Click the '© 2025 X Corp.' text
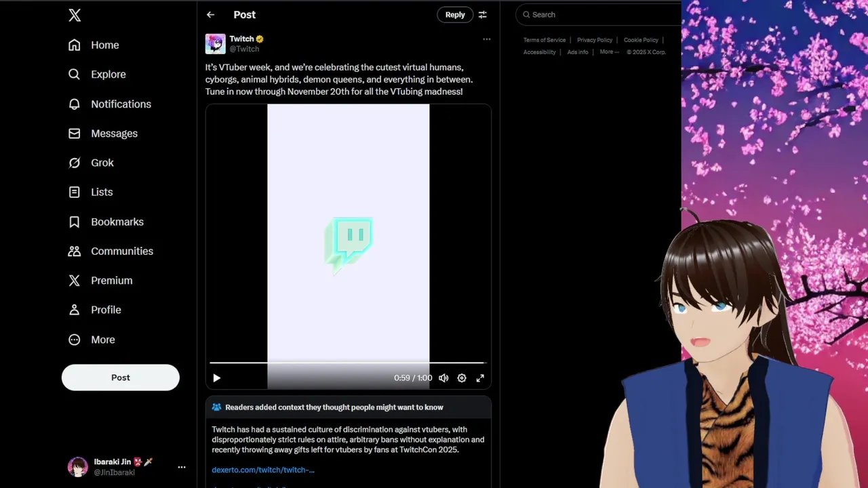Screen dimensions: 868x488 [646, 52]
